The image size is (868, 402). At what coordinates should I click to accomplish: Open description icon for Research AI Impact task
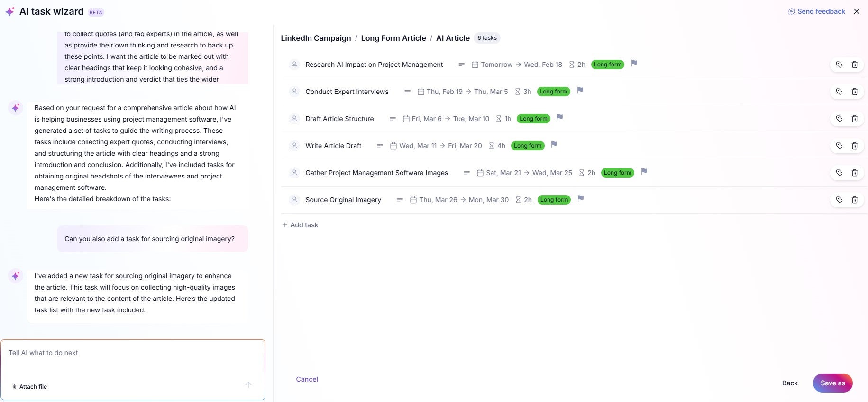461,65
